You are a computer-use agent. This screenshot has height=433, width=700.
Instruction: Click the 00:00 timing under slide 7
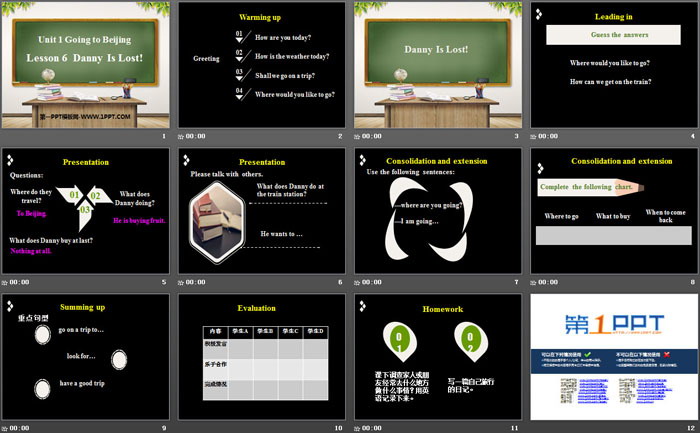pos(372,282)
